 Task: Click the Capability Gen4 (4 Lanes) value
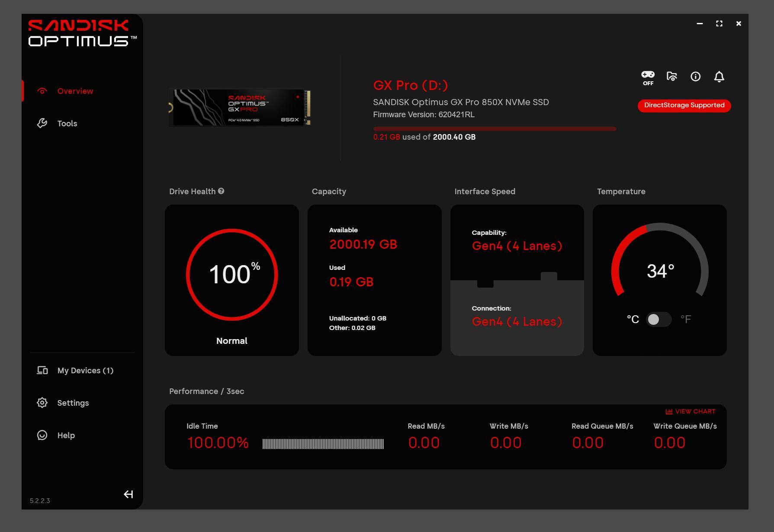[517, 246]
